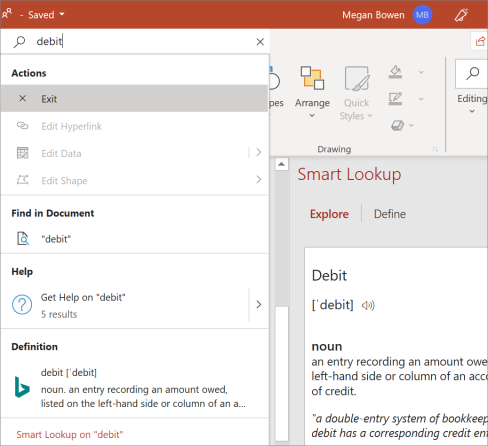The width and height of the screenshot is (488, 446).
Task: Open Smart Lookup on "debit" link
Action: 70,434
